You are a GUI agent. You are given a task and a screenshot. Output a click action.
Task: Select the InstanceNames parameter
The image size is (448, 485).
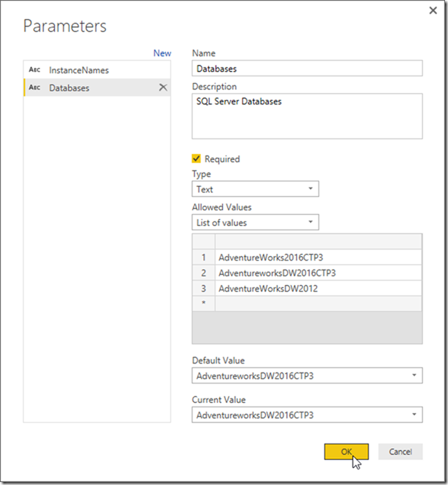pos(97,70)
